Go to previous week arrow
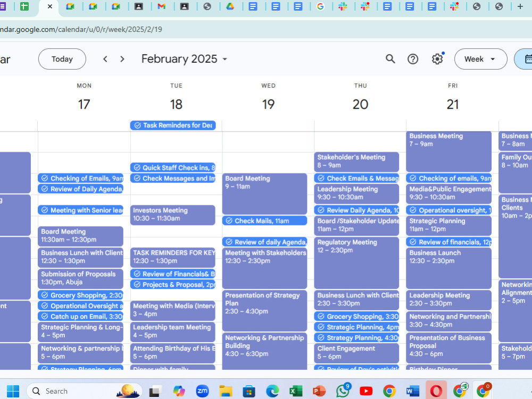The width and height of the screenshot is (532, 399). [105, 59]
